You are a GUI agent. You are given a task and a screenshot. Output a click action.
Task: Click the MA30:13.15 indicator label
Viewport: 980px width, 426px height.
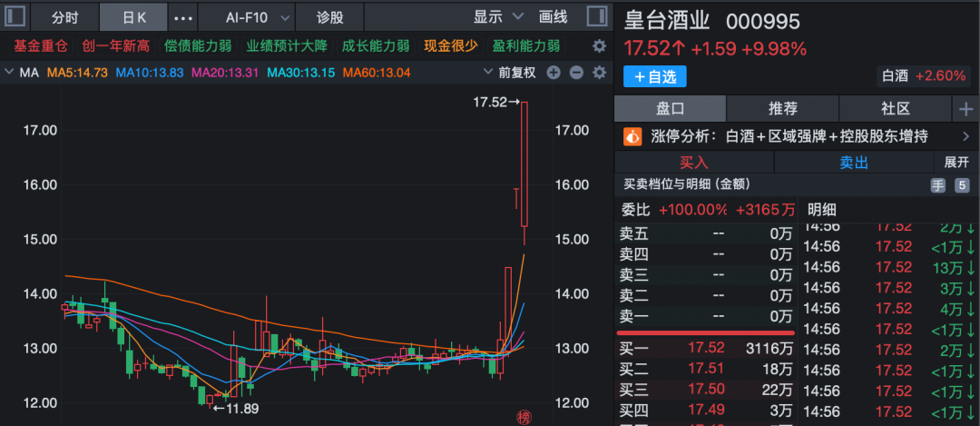point(301,73)
